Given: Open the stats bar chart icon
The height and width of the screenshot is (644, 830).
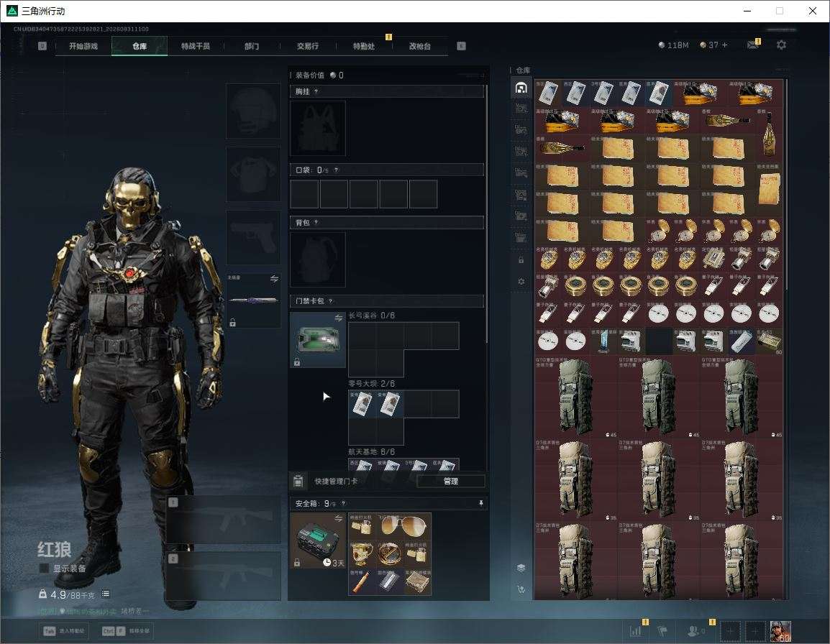Looking at the screenshot, I should (x=636, y=630).
